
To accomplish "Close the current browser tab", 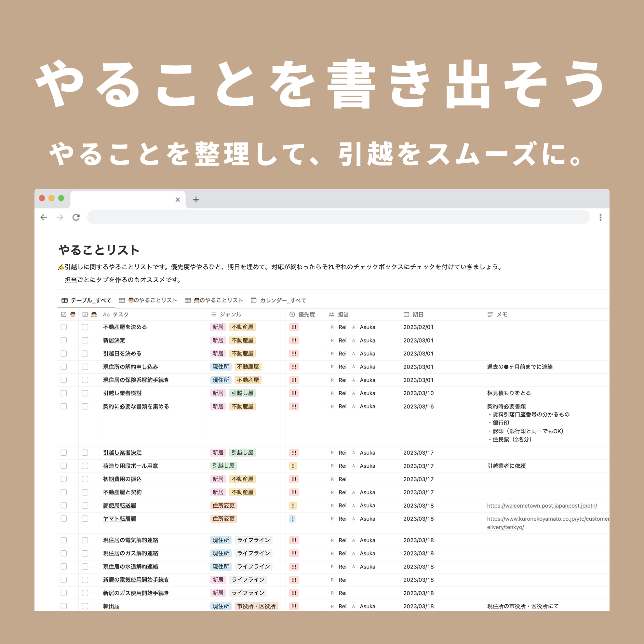I will click(178, 200).
